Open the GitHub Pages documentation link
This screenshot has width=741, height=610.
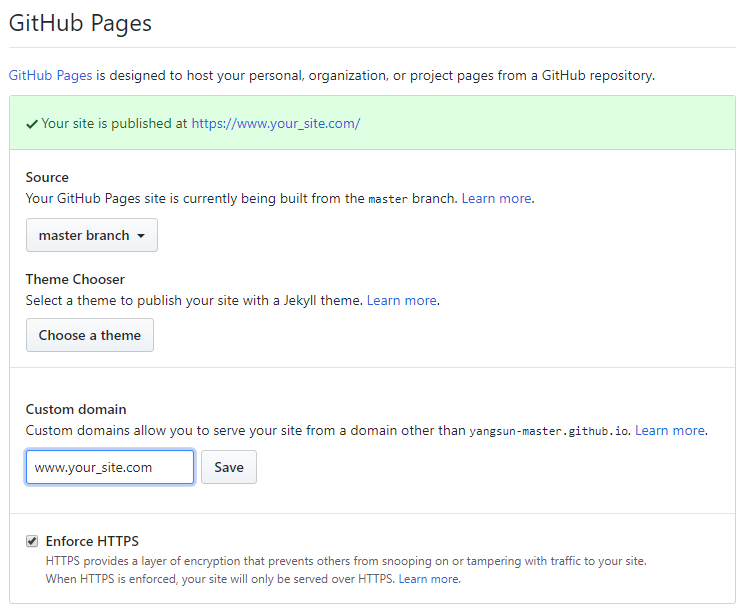51,76
